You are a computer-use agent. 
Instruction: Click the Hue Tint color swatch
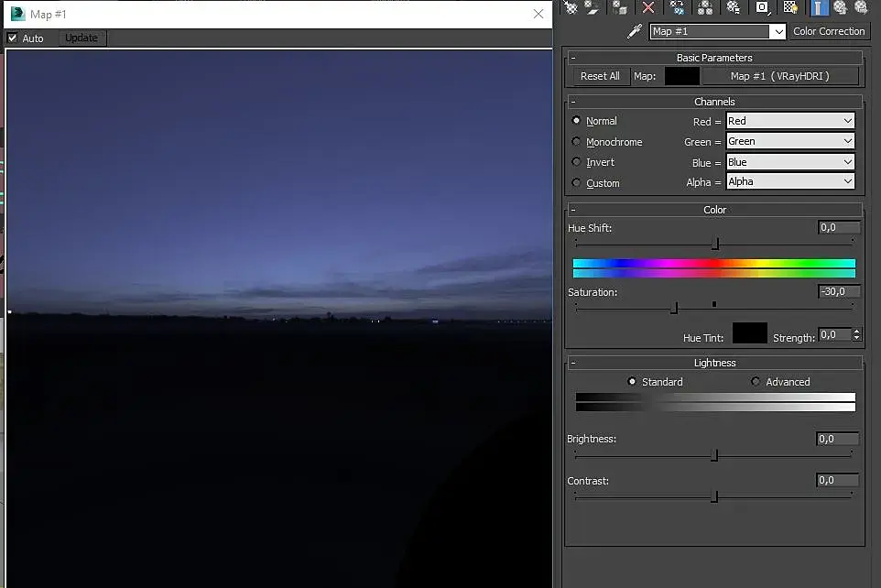pos(749,332)
